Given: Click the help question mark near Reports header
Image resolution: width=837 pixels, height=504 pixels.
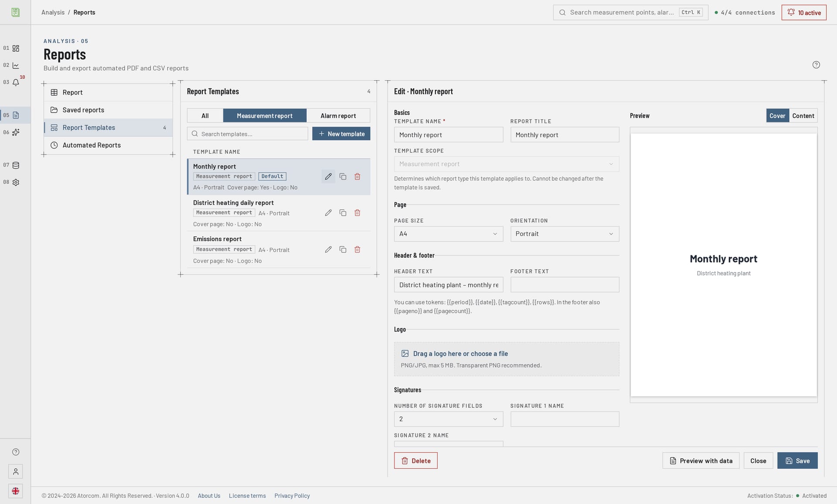Looking at the screenshot, I should coord(816,65).
